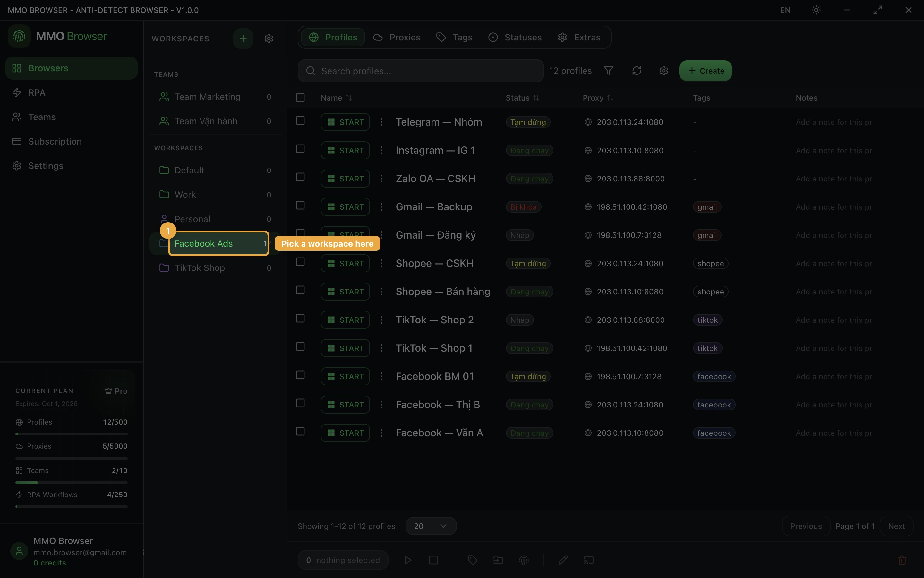Click the Profiles 12/500 usage bar
Image resolution: width=924 pixels, height=578 pixels.
(x=72, y=434)
